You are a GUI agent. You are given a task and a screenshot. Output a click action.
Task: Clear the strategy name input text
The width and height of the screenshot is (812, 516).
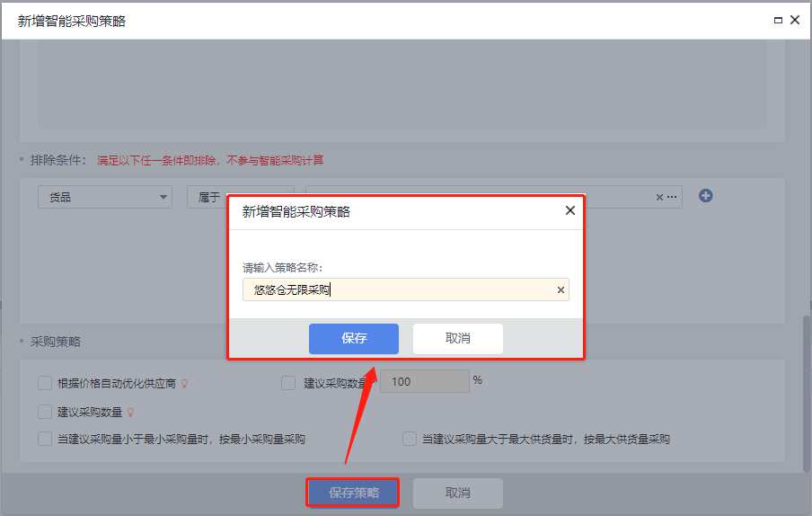(x=560, y=289)
